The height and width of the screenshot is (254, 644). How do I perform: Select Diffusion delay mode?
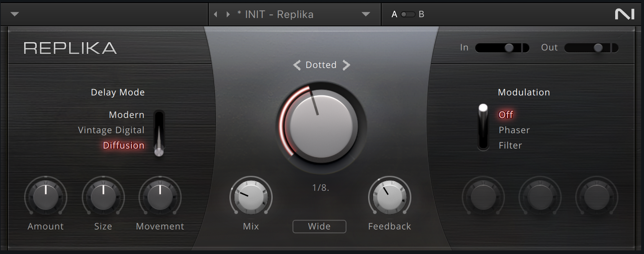click(124, 145)
